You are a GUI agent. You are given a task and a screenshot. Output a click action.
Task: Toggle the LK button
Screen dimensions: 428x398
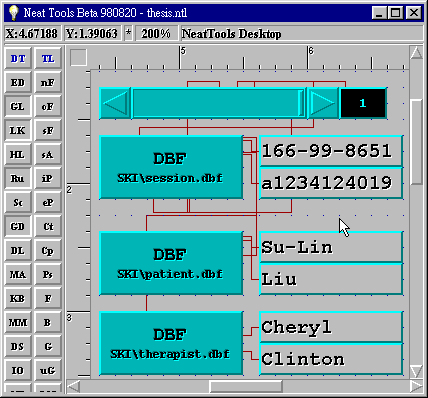coord(18,130)
